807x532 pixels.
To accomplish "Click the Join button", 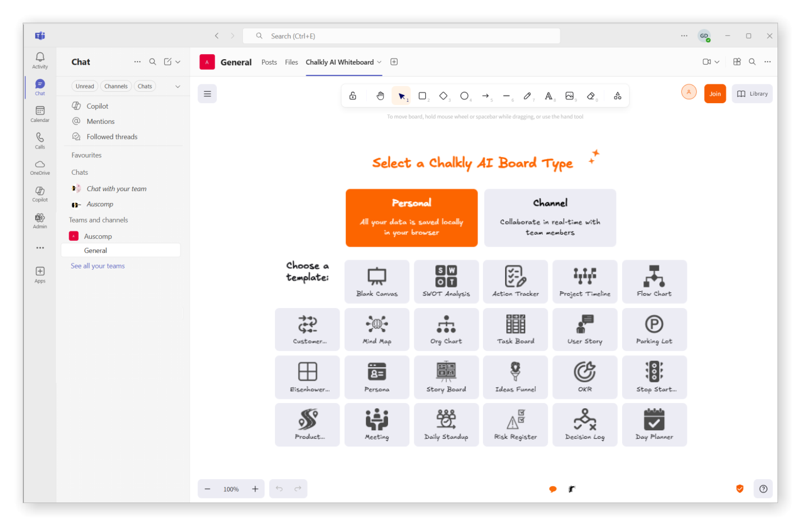I will [x=715, y=94].
